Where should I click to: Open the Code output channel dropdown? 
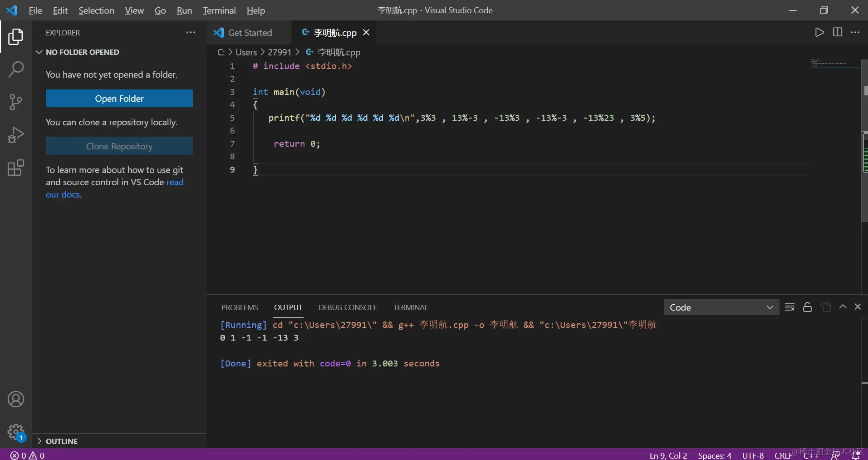pyautogui.click(x=721, y=307)
